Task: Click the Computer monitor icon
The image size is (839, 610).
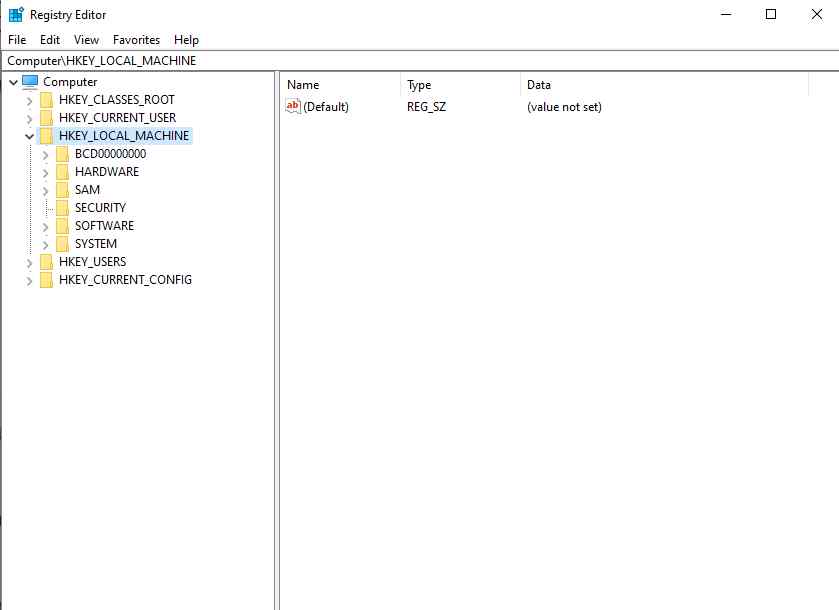Action: tap(30, 82)
